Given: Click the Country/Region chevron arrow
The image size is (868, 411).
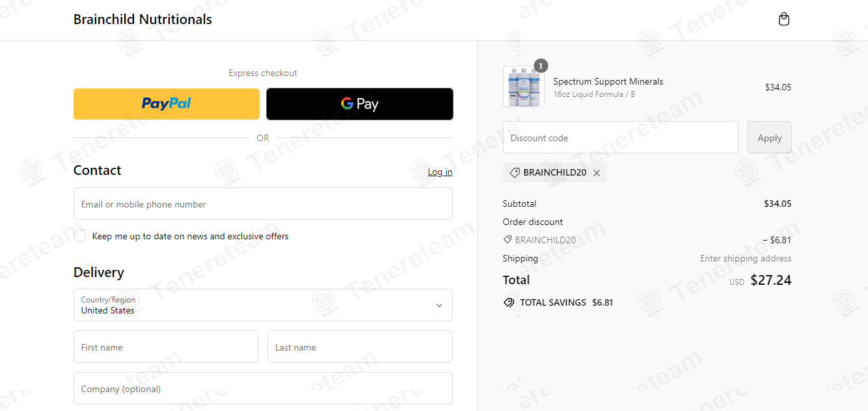Looking at the screenshot, I should point(439,306).
